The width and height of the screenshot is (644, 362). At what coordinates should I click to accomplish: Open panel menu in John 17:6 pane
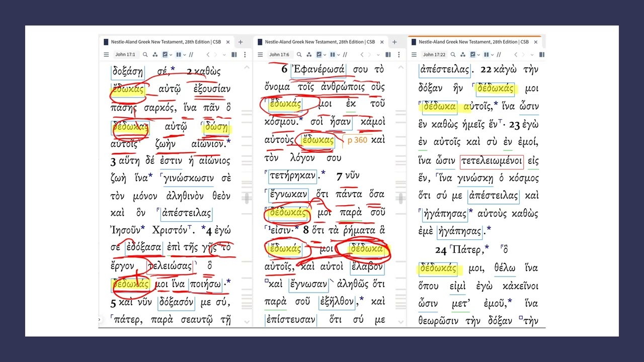tap(260, 54)
